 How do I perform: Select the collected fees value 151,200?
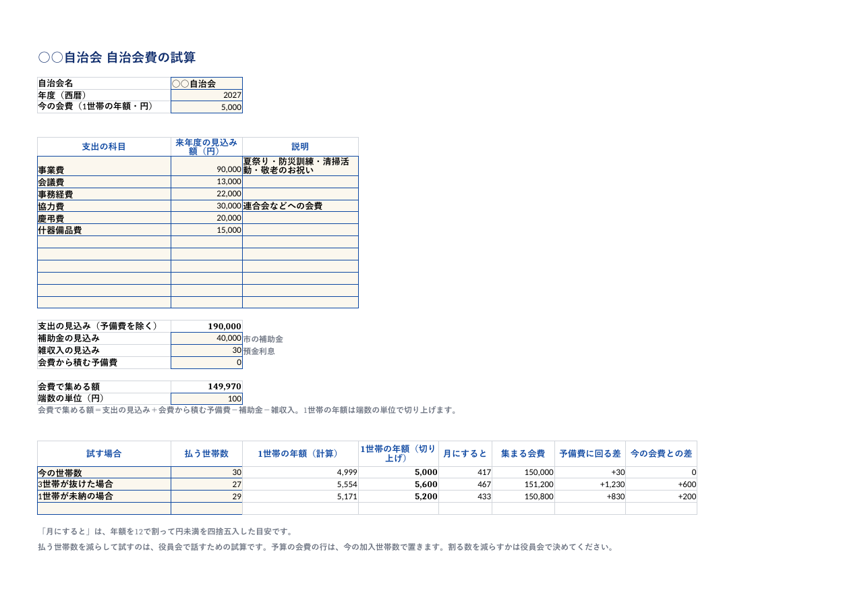pos(523,484)
